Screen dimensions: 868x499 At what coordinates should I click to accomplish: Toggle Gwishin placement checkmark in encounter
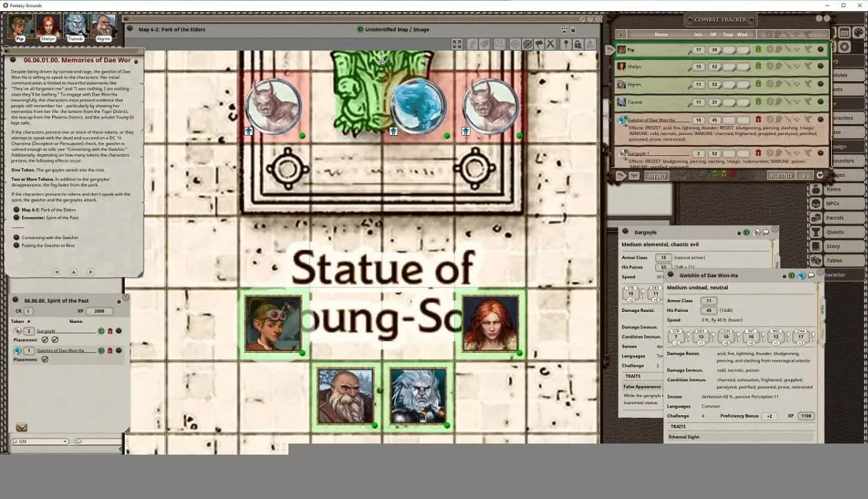tap(45, 359)
